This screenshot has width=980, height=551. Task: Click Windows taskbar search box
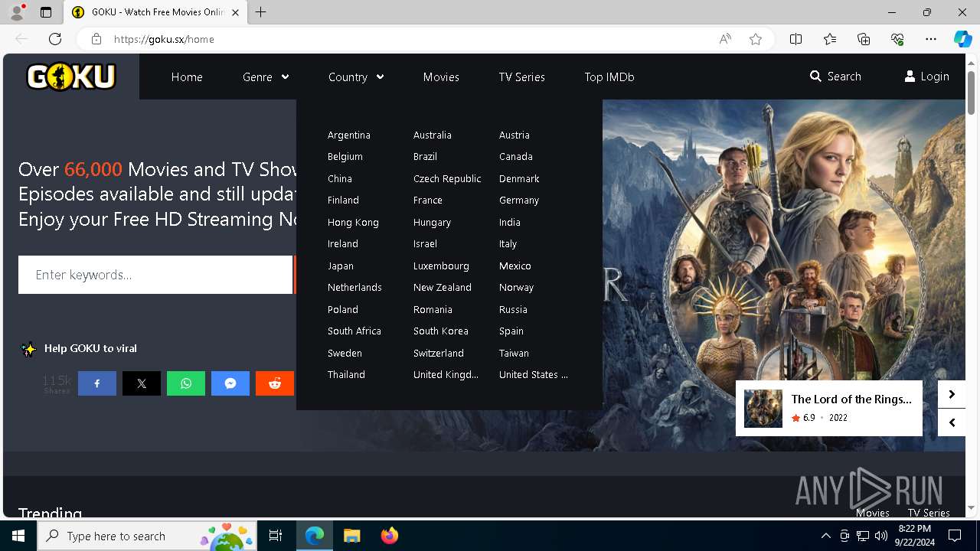[x=147, y=536]
